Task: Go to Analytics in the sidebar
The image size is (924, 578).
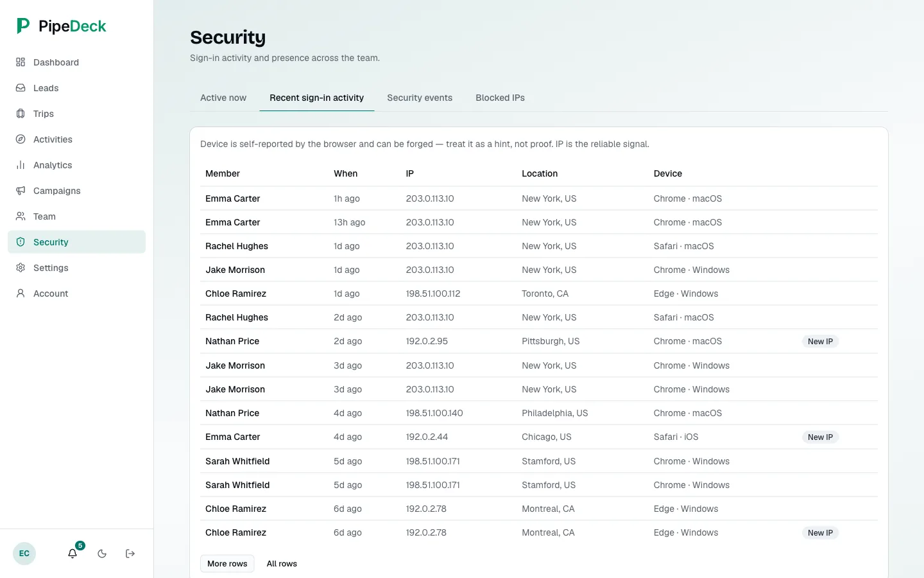Action: click(x=76, y=165)
